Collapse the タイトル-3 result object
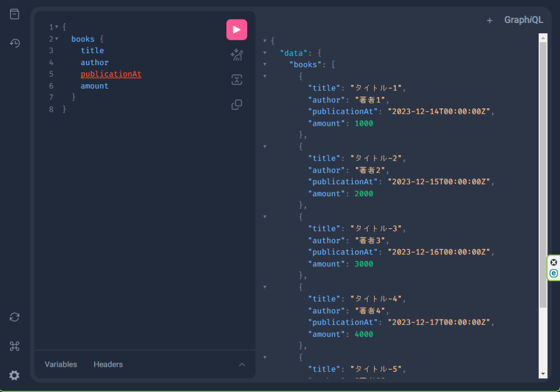 click(x=265, y=217)
